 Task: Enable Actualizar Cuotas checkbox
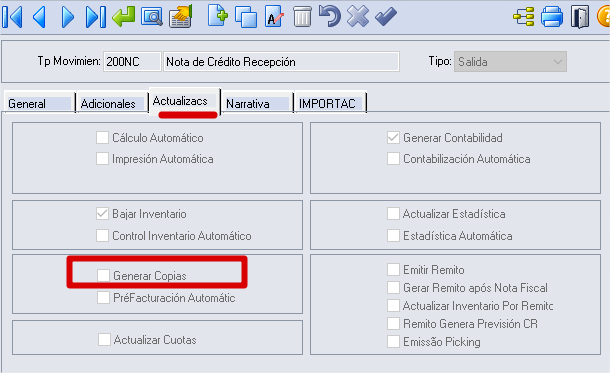click(x=104, y=340)
